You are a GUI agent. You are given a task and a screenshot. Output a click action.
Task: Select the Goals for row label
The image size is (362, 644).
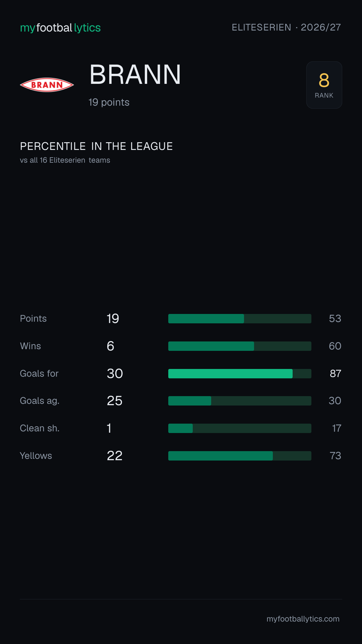[x=39, y=374]
